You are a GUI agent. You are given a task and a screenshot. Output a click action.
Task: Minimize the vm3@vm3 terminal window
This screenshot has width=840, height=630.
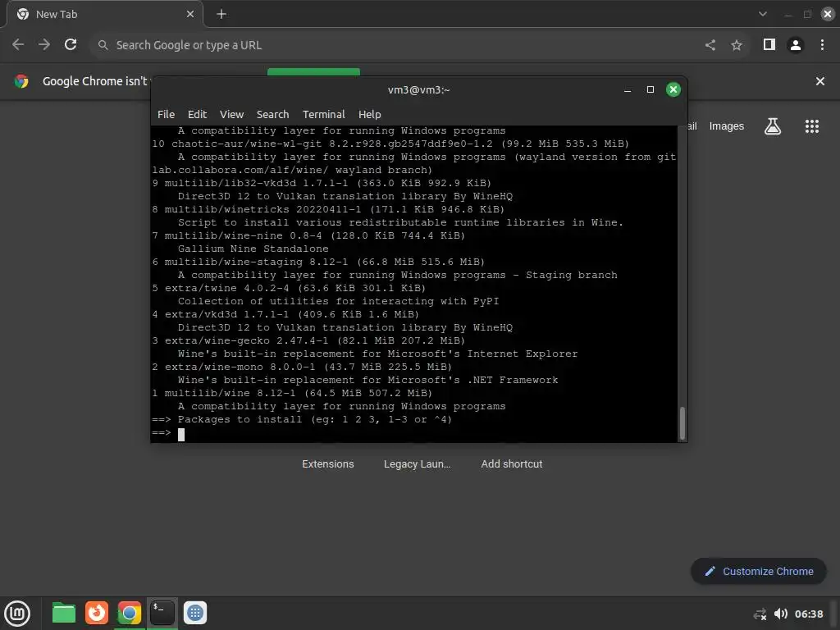[x=628, y=89]
